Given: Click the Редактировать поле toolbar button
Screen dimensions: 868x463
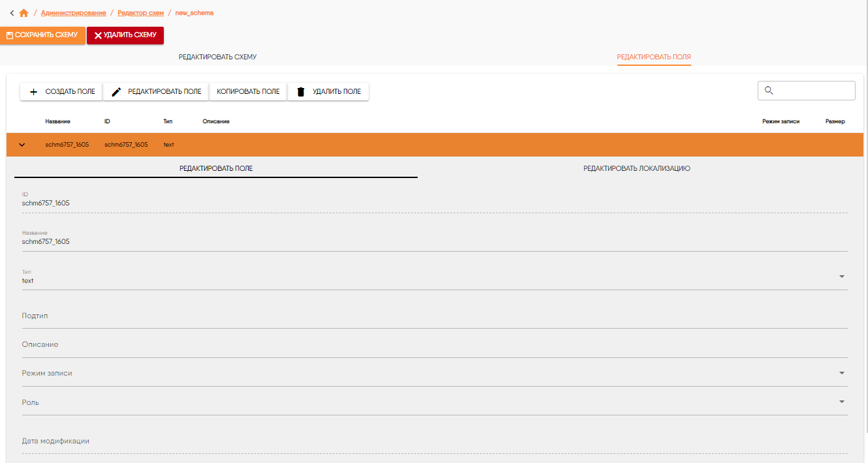Looking at the screenshot, I should coord(156,92).
